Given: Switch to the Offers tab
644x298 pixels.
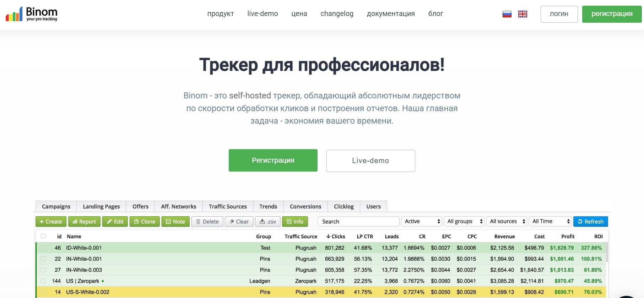Looking at the screenshot, I should (x=141, y=206).
